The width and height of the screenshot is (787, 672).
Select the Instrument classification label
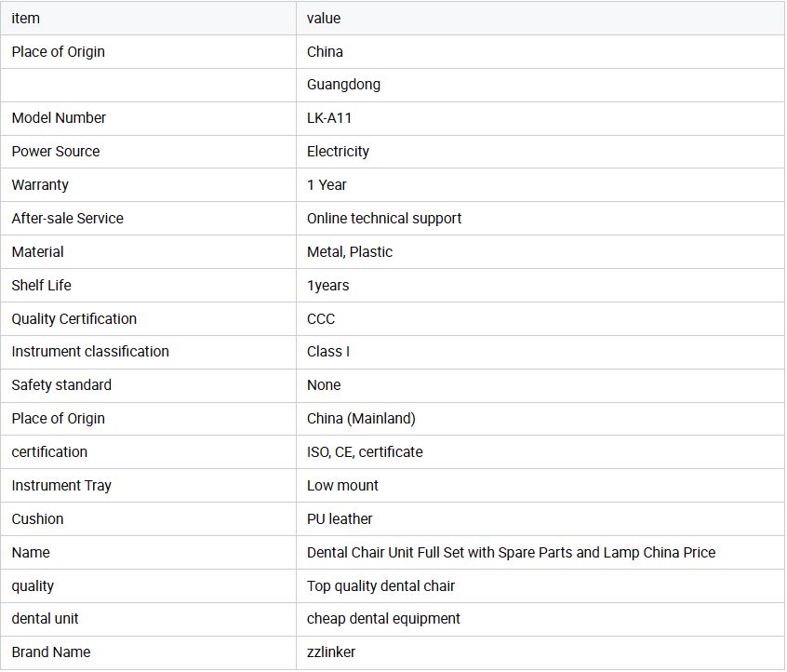pyautogui.click(x=90, y=352)
